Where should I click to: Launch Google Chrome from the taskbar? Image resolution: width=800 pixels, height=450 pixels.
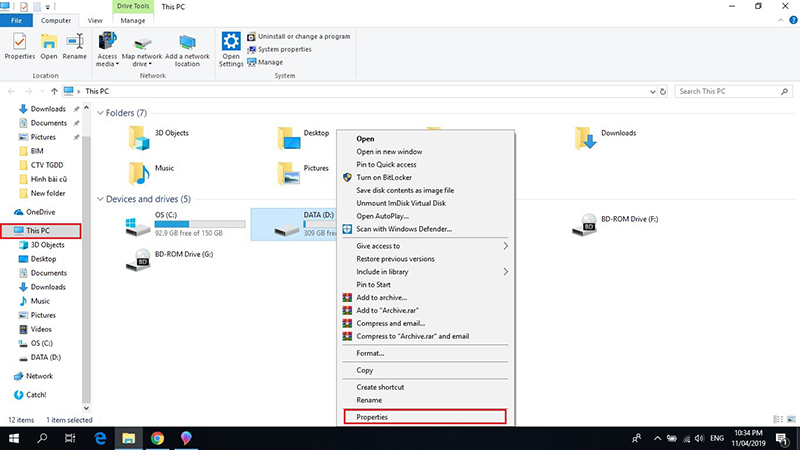pos(157,438)
